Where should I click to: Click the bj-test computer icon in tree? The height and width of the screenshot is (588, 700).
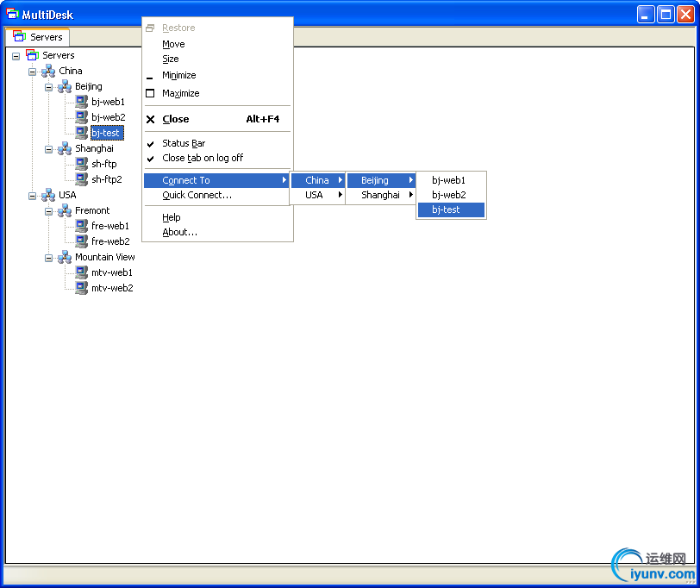[81, 133]
